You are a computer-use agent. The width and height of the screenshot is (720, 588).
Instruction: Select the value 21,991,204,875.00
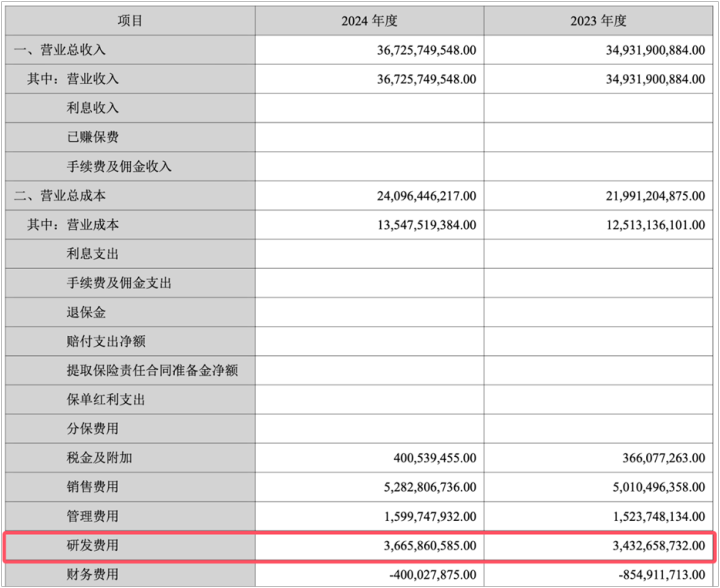(x=655, y=196)
